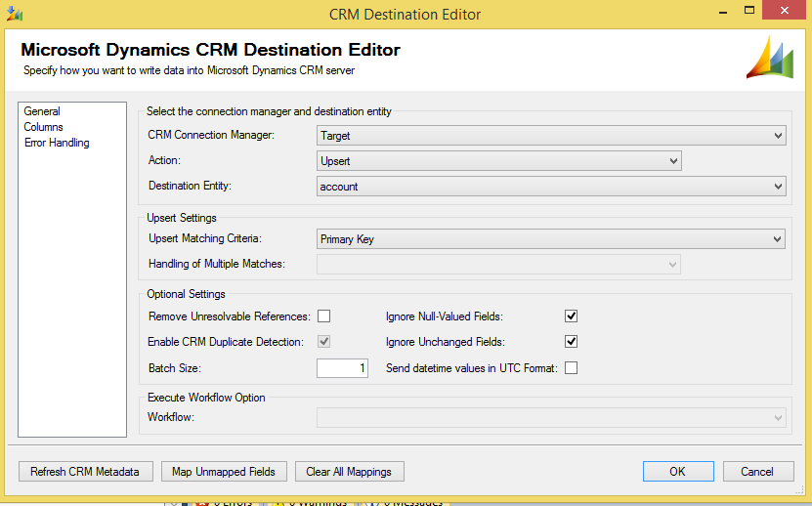Click Map Unmapped Fields button
The height and width of the screenshot is (506, 812).
click(x=224, y=471)
